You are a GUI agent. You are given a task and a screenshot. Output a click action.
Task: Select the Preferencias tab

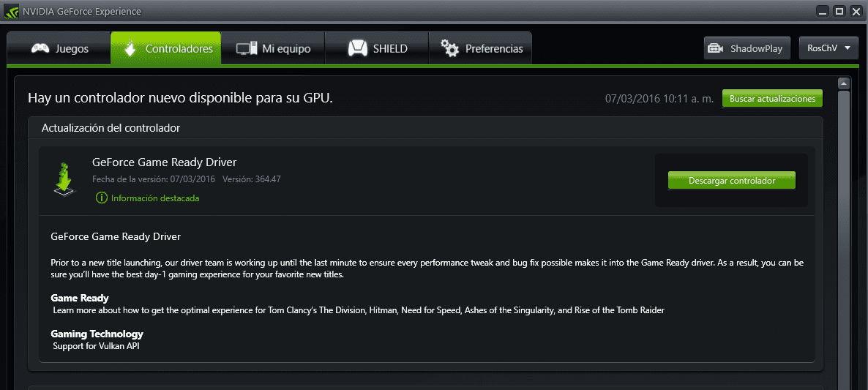[x=481, y=49]
